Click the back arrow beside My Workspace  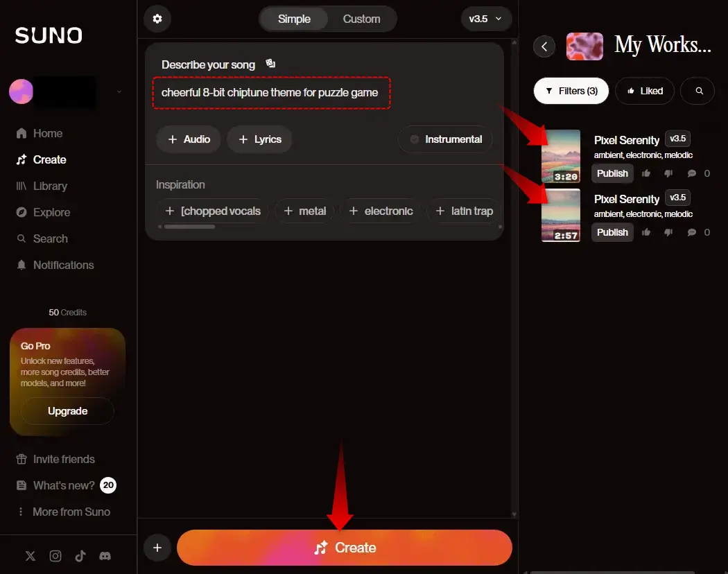point(544,46)
